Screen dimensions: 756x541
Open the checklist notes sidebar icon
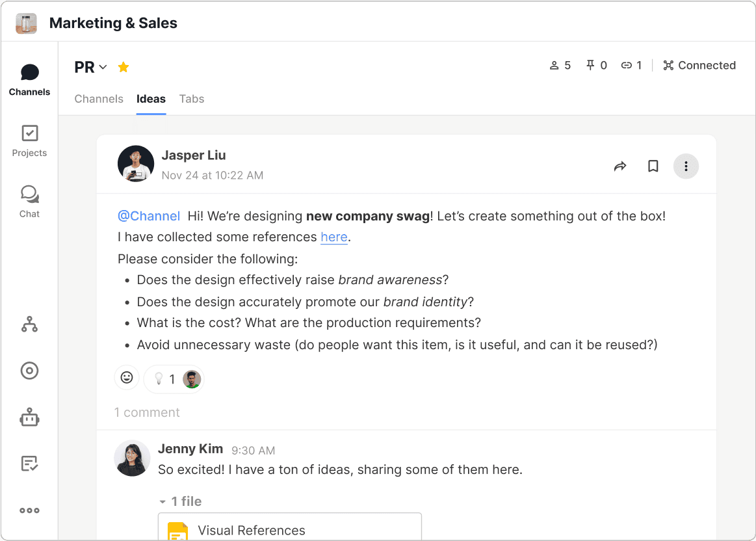click(29, 464)
